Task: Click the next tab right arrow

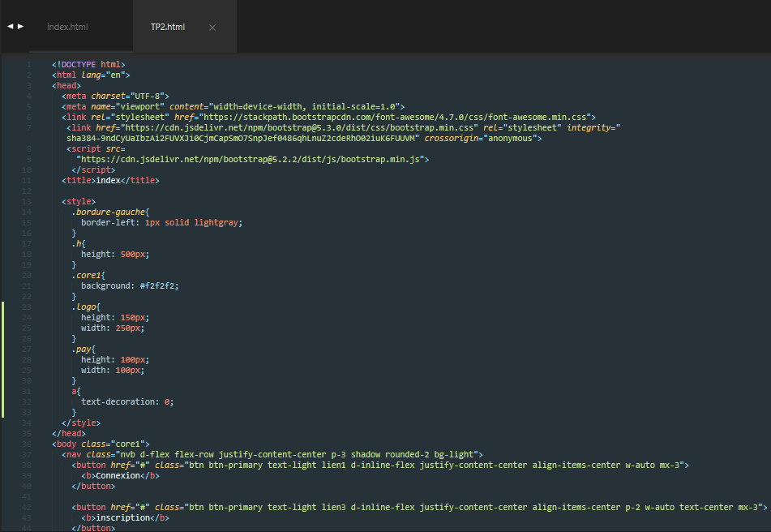Action: tap(21, 27)
